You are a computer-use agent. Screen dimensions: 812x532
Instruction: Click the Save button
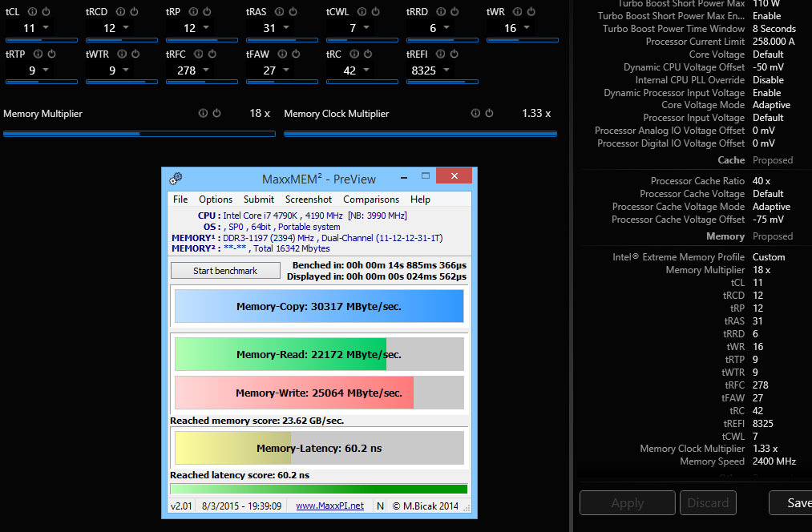point(791,503)
